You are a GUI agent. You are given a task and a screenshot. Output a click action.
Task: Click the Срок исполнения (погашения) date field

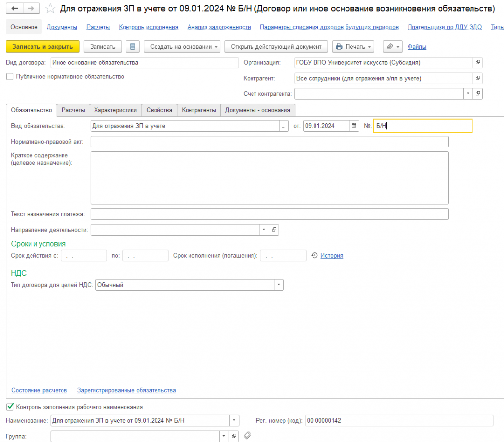(x=283, y=256)
